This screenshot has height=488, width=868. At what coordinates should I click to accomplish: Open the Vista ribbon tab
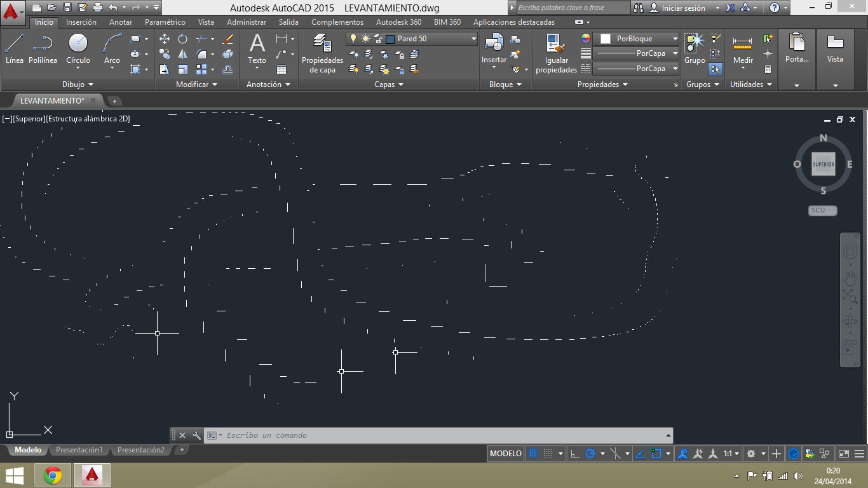point(206,22)
